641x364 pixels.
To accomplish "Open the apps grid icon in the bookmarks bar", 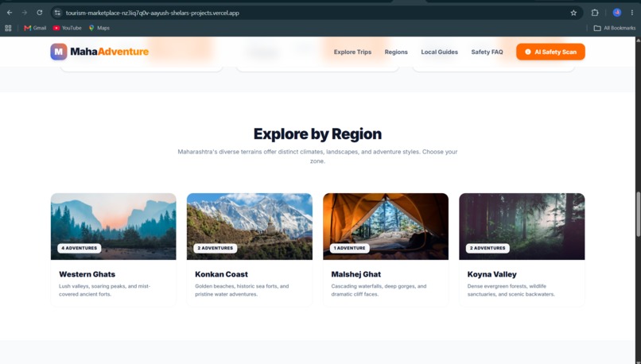I will pos(8,28).
